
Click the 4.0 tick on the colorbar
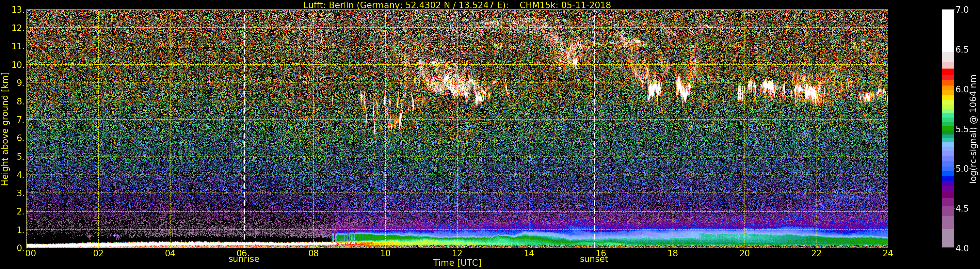(962, 248)
